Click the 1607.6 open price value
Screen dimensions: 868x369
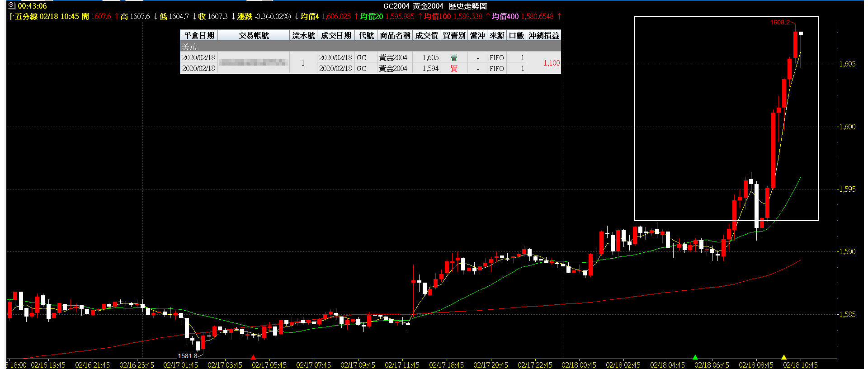pyautogui.click(x=101, y=16)
